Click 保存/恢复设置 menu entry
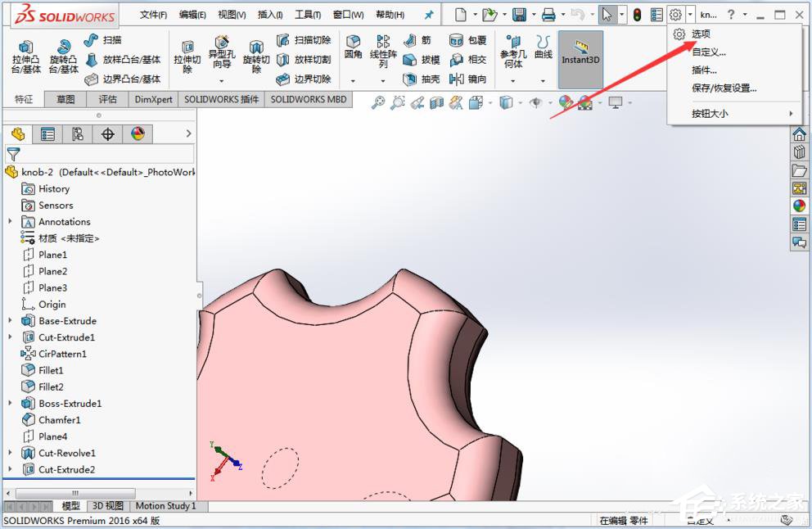This screenshot has height=529, width=812. [x=726, y=89]
